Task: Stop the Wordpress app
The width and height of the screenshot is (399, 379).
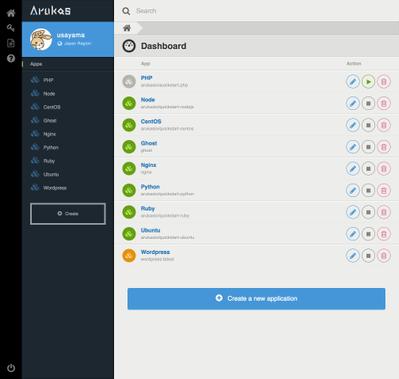Action: click(x=368, y=256)
